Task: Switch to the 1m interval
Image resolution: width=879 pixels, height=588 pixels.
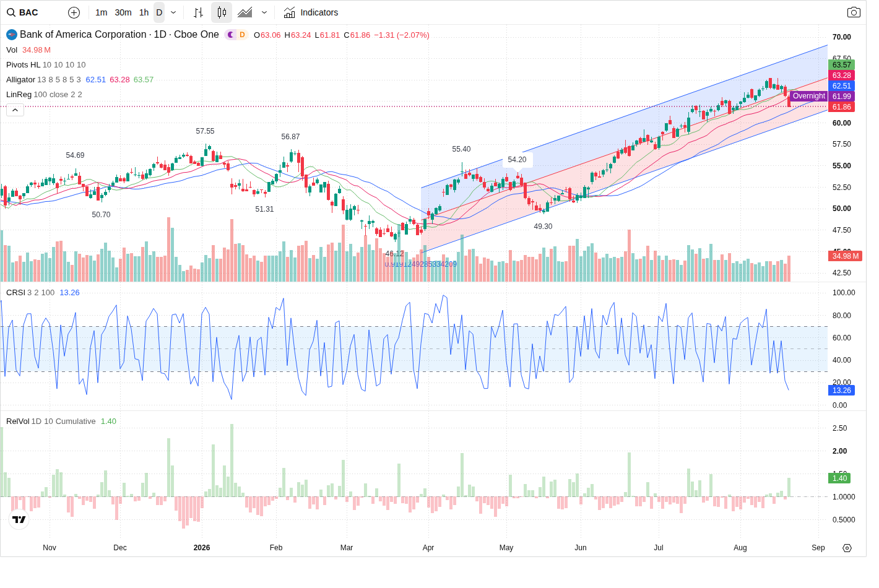Action: 102,12
